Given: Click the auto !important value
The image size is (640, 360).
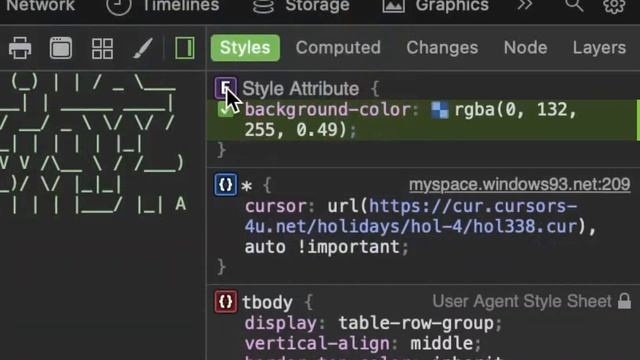Looking at the screenshot, I should coord(322,247).
